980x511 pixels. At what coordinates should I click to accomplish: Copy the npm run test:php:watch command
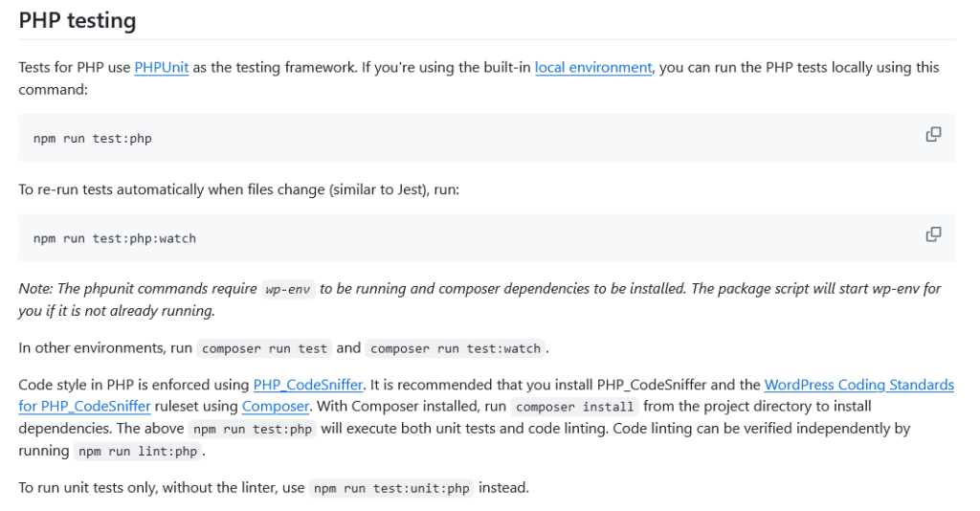933,234
